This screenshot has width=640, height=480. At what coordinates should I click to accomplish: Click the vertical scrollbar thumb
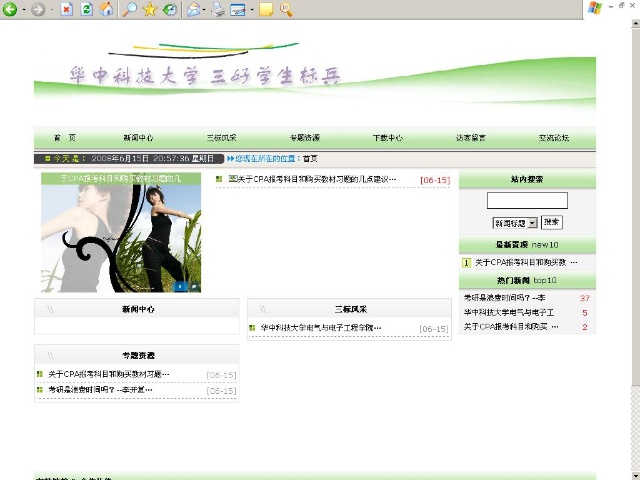point(636,207)
